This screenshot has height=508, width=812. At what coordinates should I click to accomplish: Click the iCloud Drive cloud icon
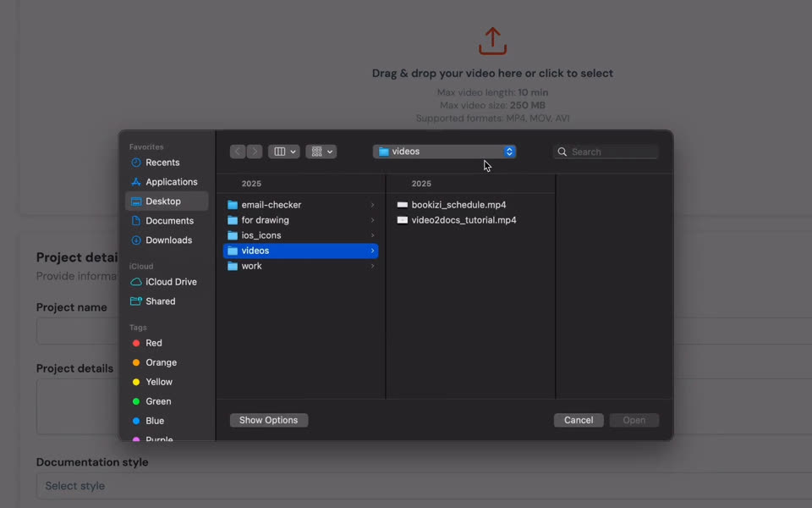135,282
